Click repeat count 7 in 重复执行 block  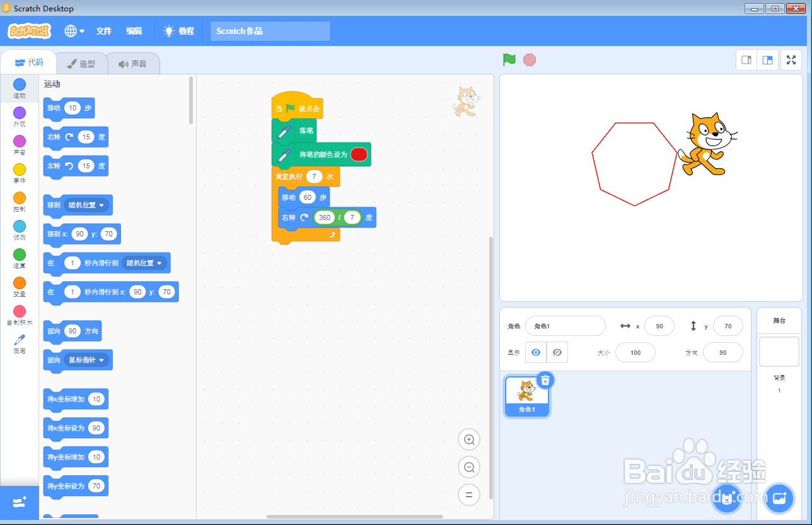click(x=314, y=176)
